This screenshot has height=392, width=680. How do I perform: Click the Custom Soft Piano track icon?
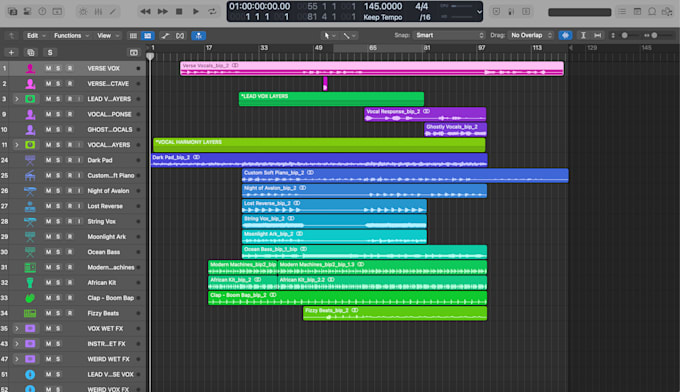coord(30,176)
